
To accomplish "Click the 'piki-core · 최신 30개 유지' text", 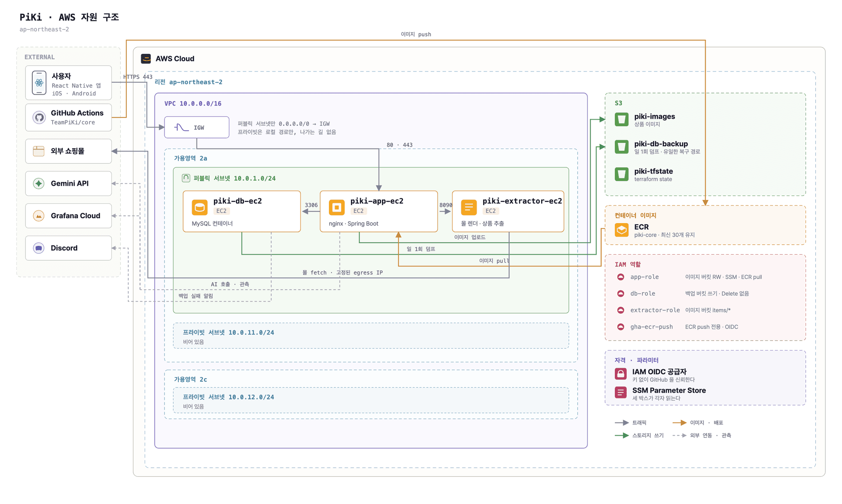I will [x=664, y=235].
